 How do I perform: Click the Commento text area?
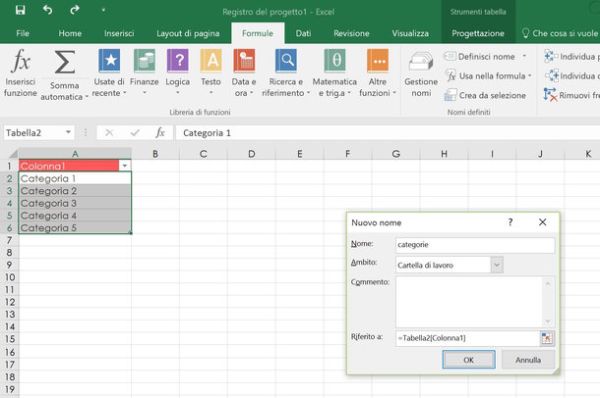[469, 302]
